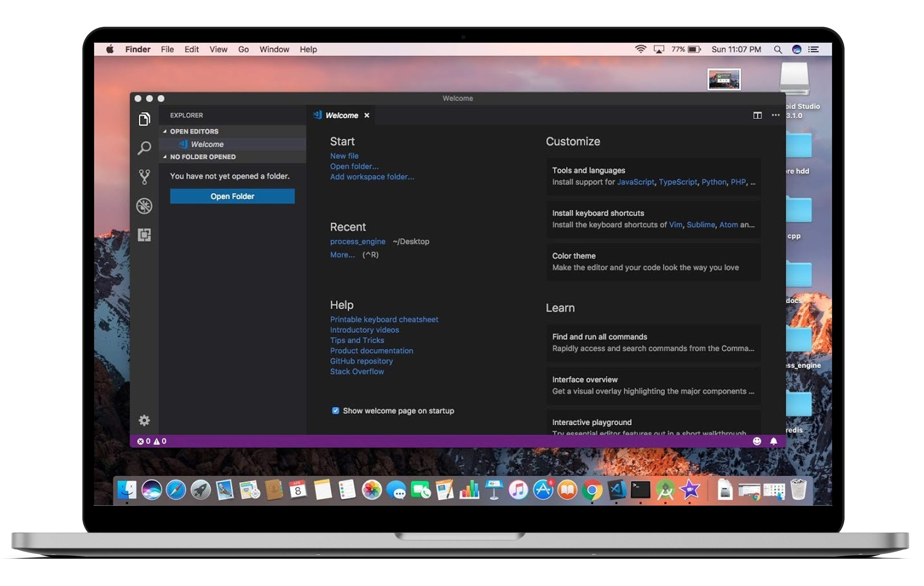Open the Source Control view icon
Screen dimensions: 924x586
click(144, 177)
